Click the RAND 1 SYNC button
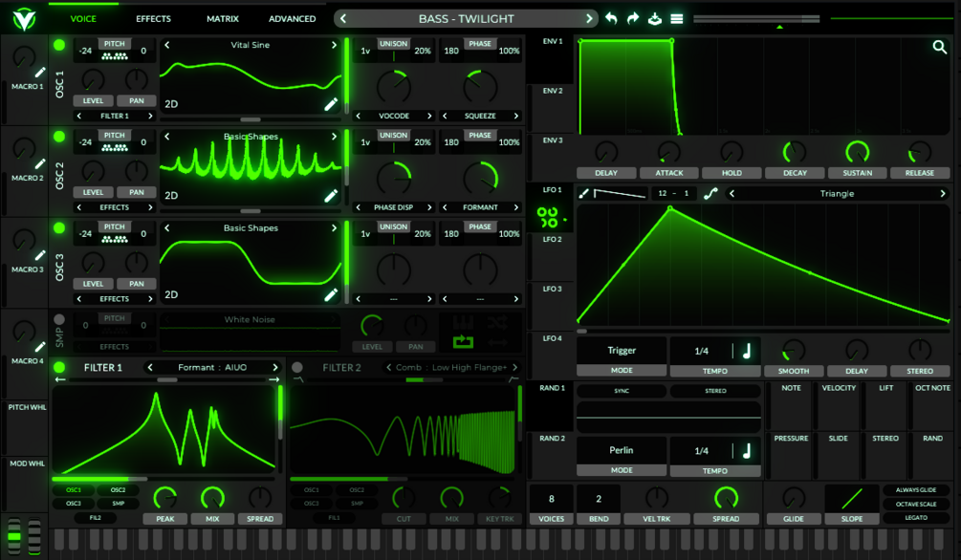This screenshot has width=961, height=560. [622, 391]
